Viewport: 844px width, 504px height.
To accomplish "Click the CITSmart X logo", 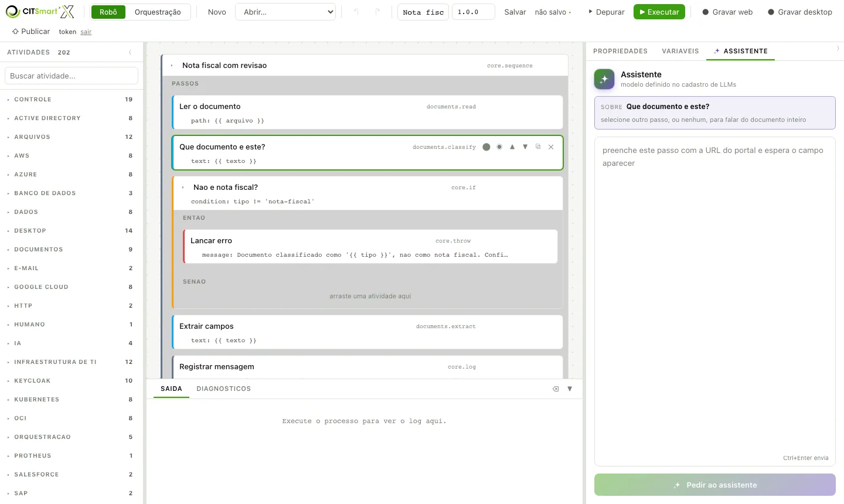I will (x=40, y=12).
